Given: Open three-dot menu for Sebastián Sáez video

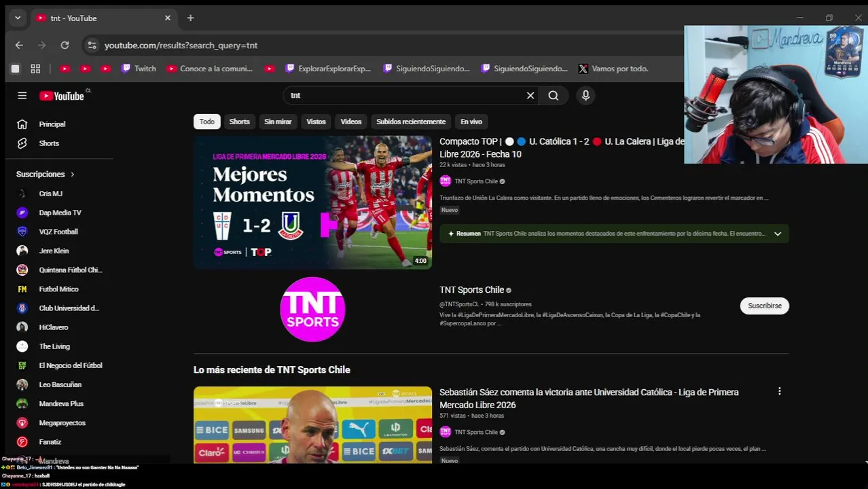Looking at the screenshot, I should point(780,391).
